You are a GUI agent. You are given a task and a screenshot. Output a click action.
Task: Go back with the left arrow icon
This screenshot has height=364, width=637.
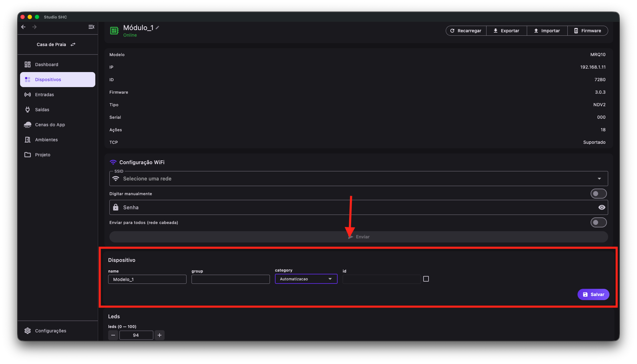[23, 27]
